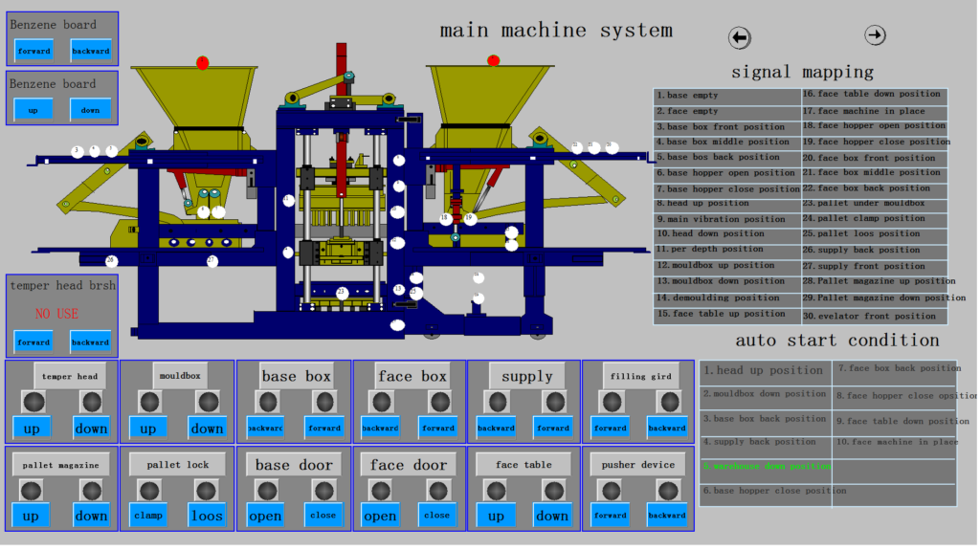Click temper head down button
Image resolution: width=980 pixels, height=551 pixels.
coord(91,429)
